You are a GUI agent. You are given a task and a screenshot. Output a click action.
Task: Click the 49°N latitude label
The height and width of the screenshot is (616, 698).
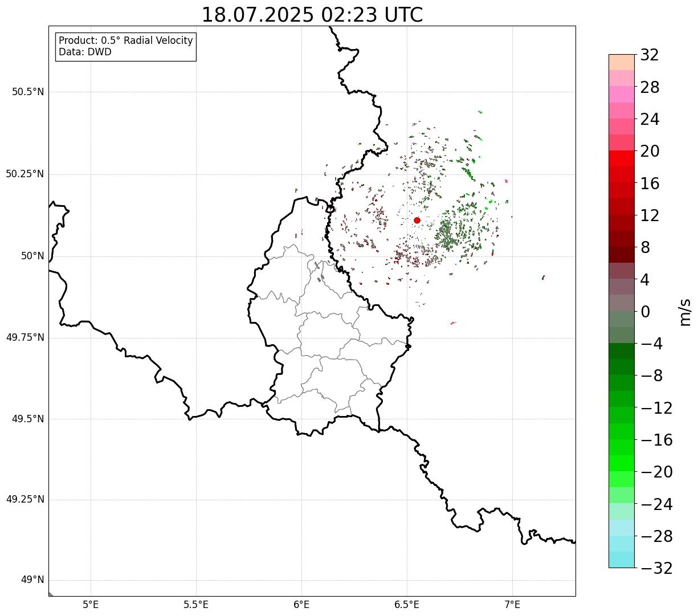(33, 580)
